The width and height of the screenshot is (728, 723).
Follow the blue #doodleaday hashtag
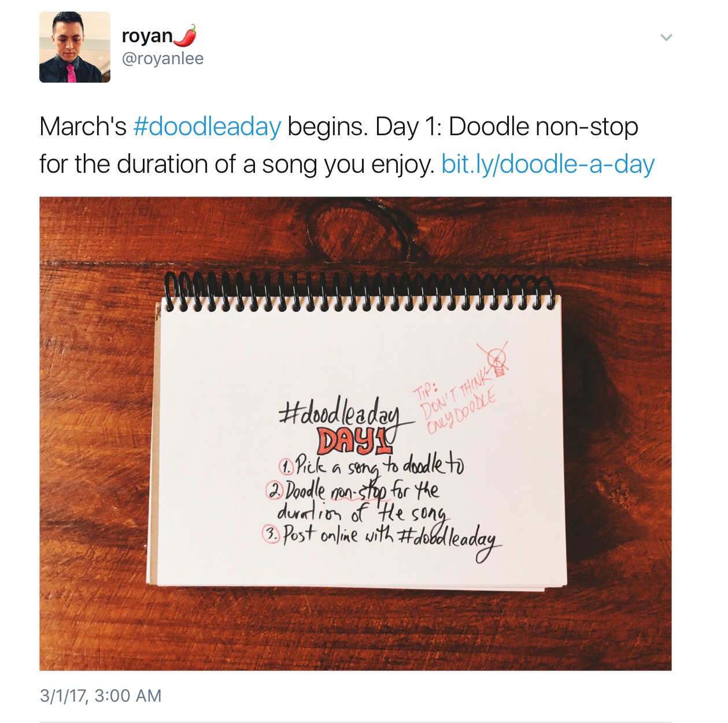(x=207, y=127)
